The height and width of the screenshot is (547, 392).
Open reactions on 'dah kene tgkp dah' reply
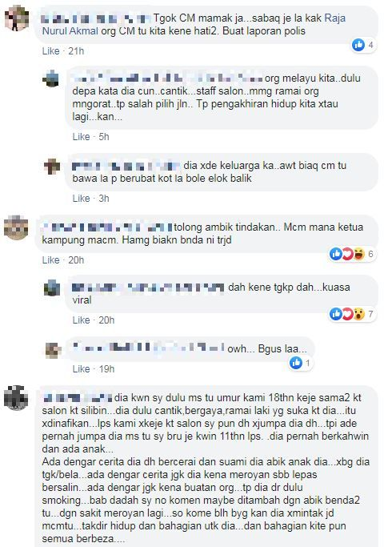click(x=352, y=314)
